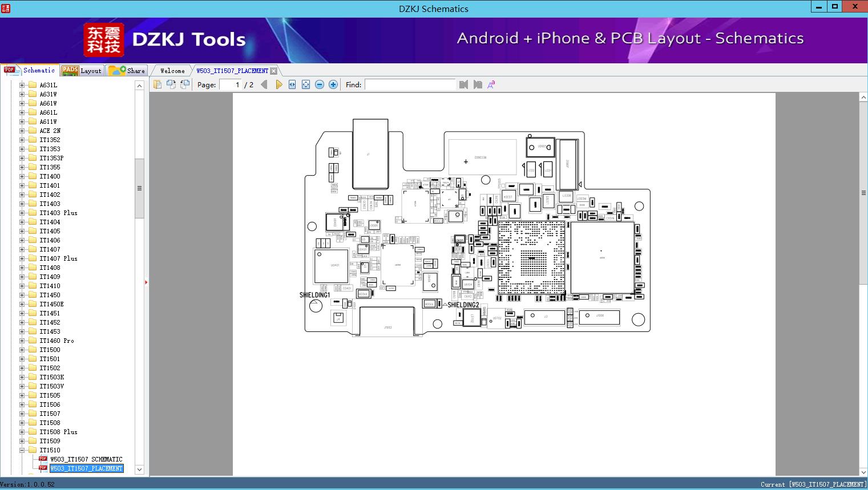
Task: Click the find next binoculars icon
Action: click(x=478, y=84)
